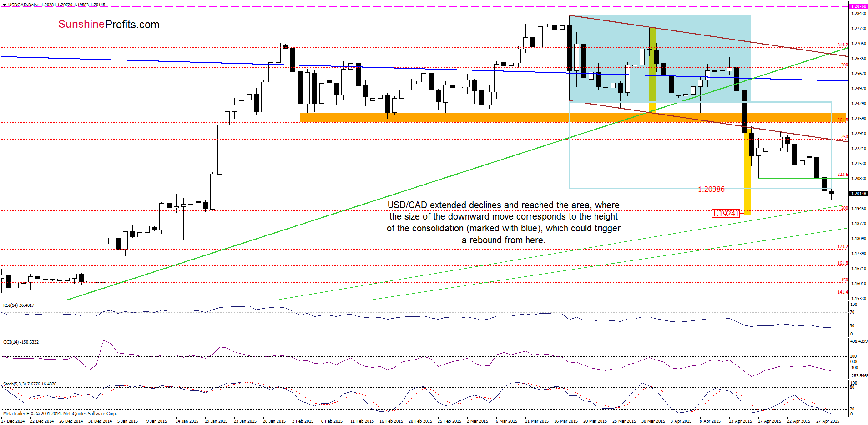868x425 pixels.
Task: Click the 261.8 Fibonacci level label
Action: click(843, 120)
